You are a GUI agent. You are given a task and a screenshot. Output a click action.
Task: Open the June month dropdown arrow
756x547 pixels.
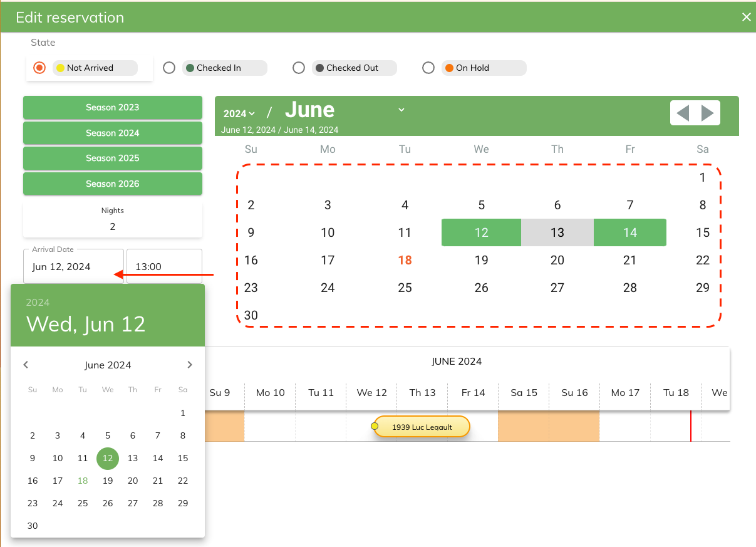(x=401, y=110)
